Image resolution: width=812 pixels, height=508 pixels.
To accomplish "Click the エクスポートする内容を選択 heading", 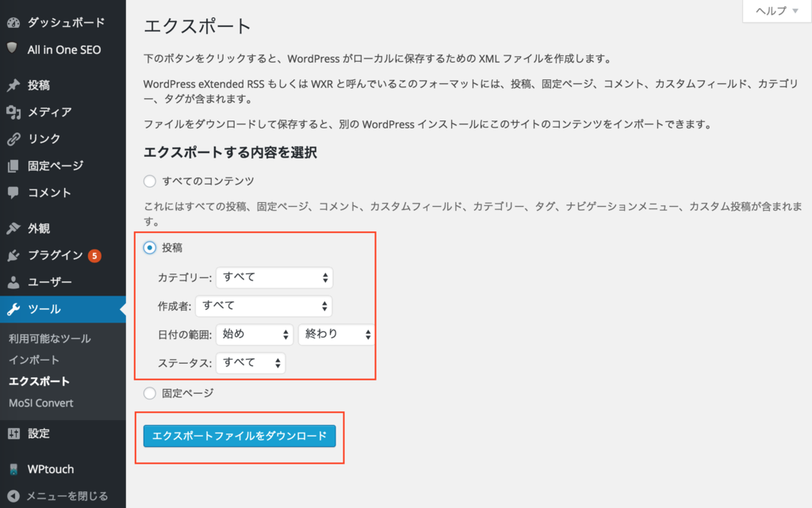I will (230, 153).
